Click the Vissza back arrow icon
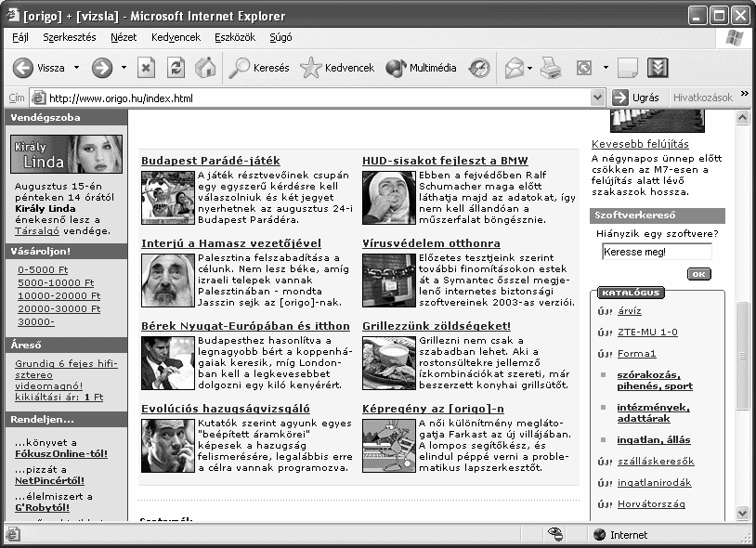 click(x=22, y=68)
